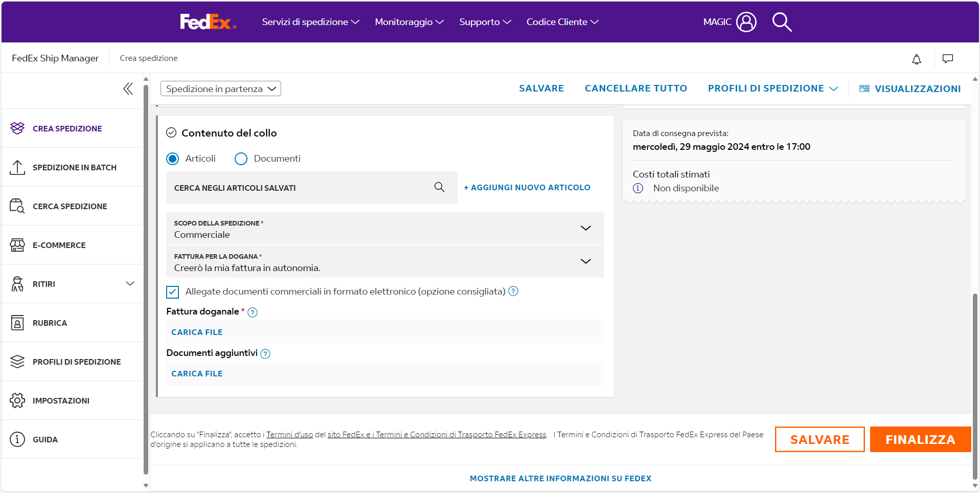
Task: Open the Termini d'uso link
Action: (x=289, y=434)
